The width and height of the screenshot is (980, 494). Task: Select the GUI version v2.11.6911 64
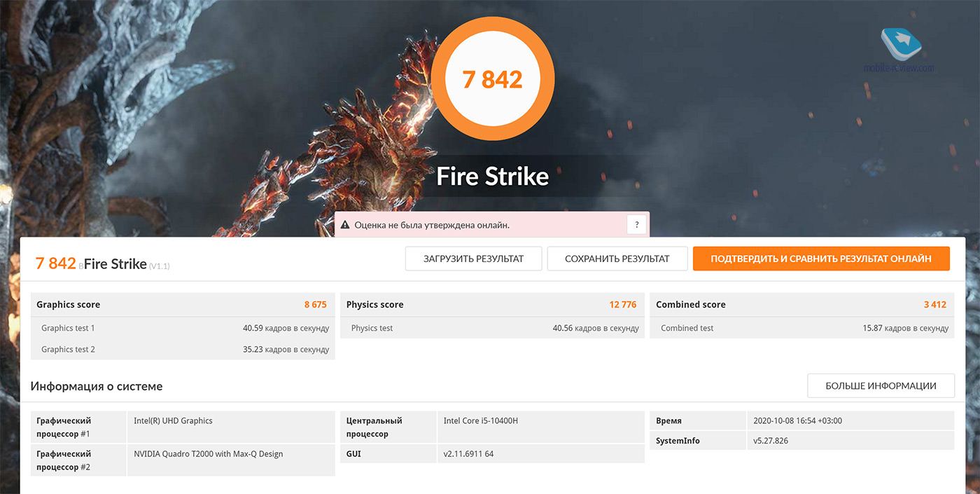coord(469,454)
